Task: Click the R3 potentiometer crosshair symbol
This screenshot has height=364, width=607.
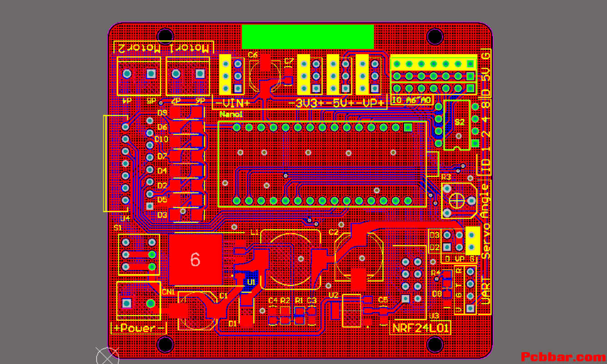Action: pos(456,199)
